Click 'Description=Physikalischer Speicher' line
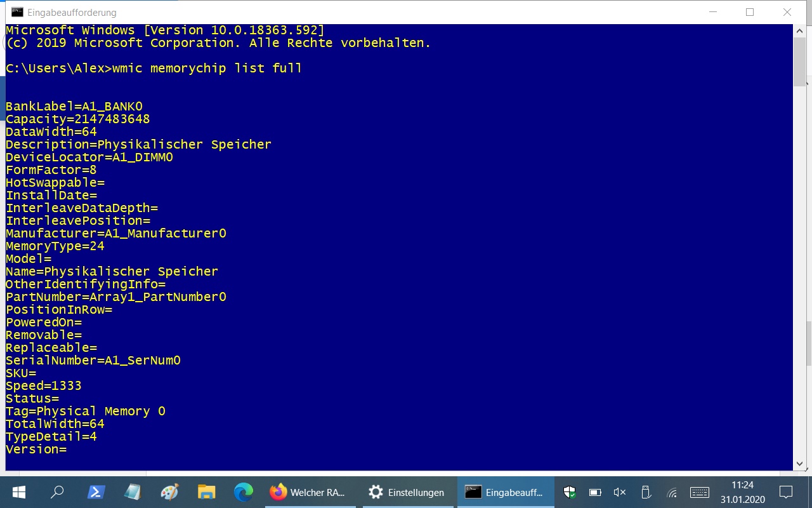This screenshot has height=508, width=812. click(x=138, y=144)
